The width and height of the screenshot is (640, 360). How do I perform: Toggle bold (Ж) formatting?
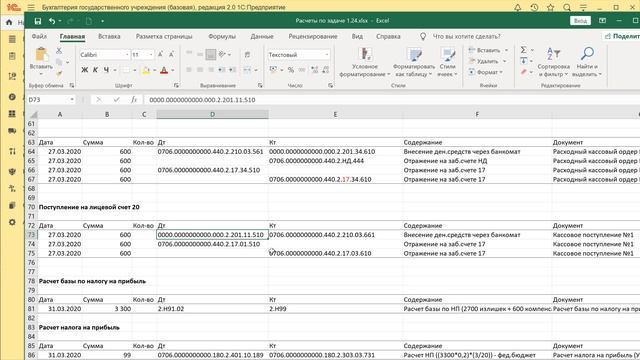coord(84,70)
